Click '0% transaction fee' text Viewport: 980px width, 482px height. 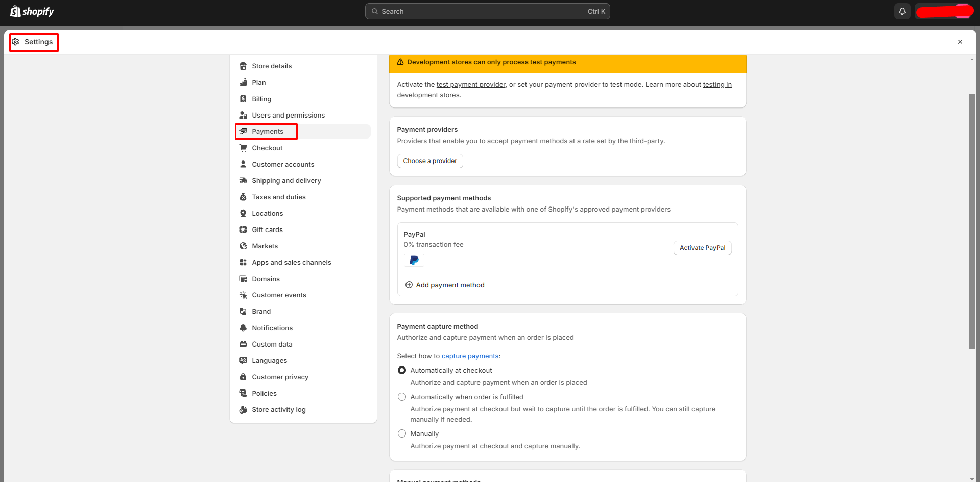pos(434,245)
